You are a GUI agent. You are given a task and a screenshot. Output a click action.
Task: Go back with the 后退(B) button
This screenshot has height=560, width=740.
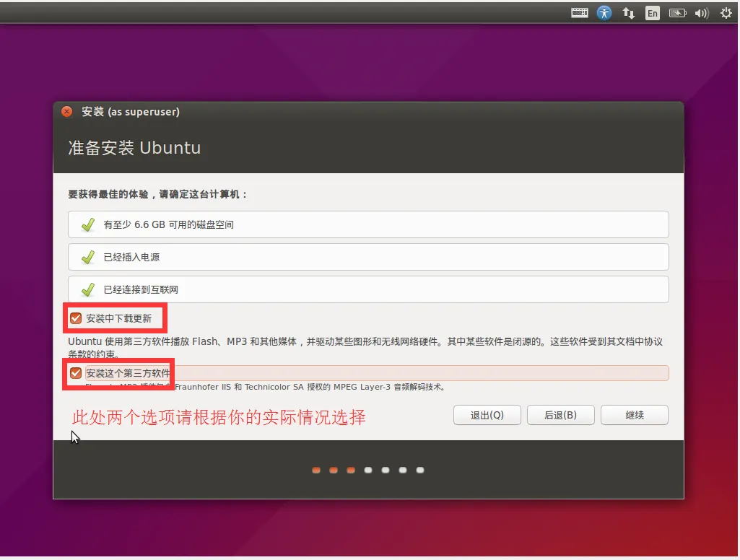click(x=560, y=415)
